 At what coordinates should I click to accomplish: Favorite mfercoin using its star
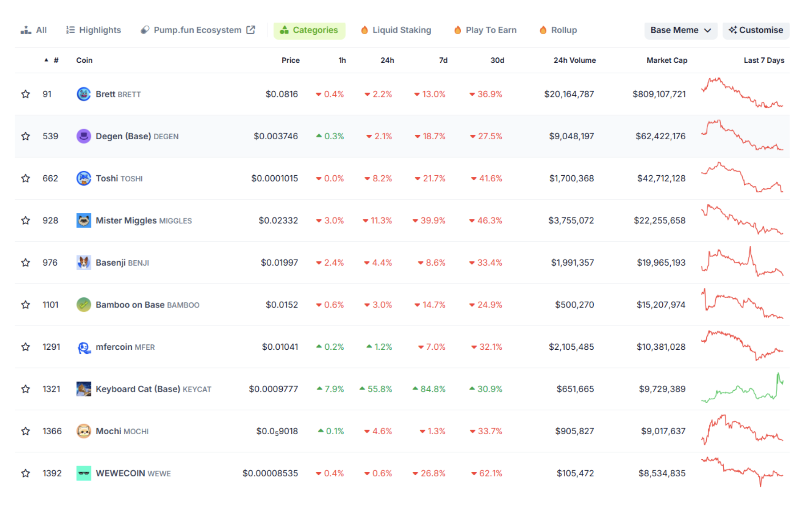coord(26,347)
